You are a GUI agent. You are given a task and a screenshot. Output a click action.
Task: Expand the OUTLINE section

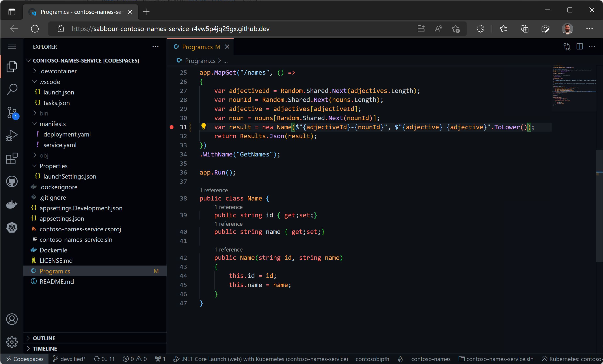click(x=44, y=338)
